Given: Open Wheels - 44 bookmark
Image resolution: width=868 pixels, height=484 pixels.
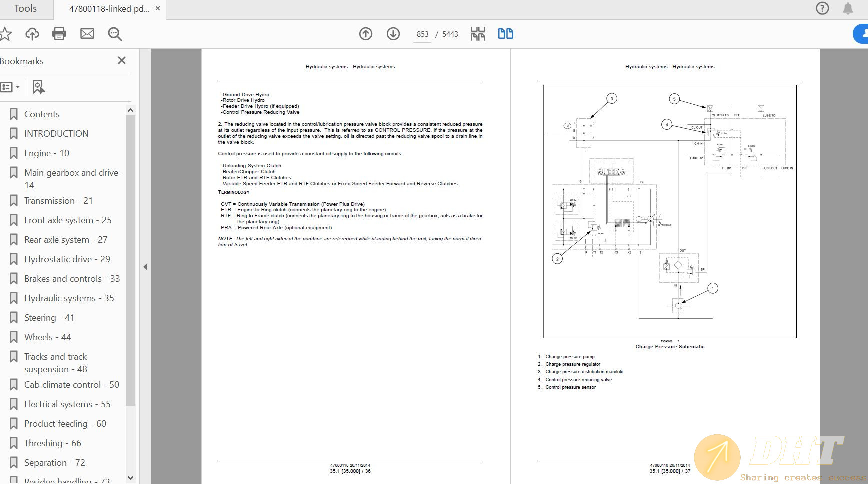Looking at the screenshot, I should click(x=48, y=337).
